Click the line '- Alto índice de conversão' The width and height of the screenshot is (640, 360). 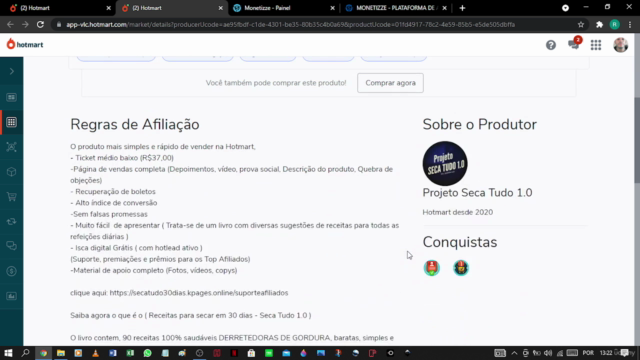(114, 203)
